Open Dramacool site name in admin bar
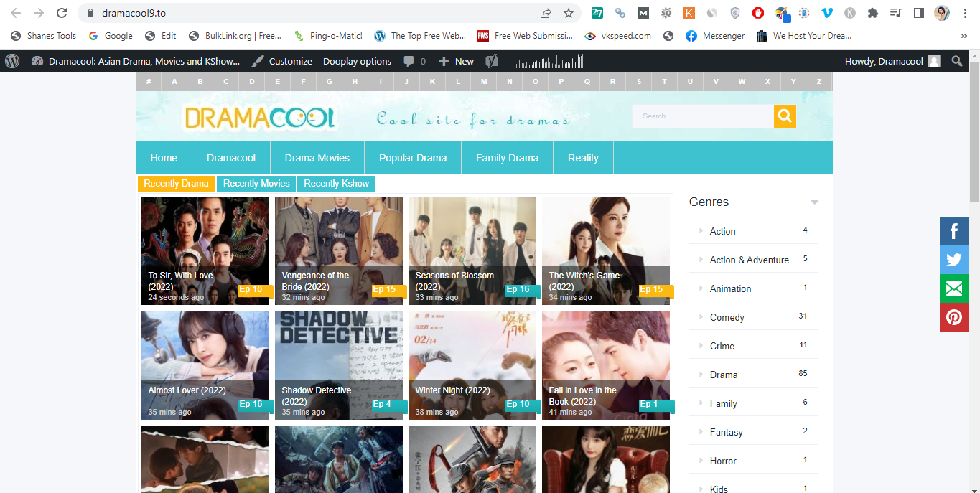Image resolution: width=980 pixels, height=493 pixels. (x=136, y=61)
